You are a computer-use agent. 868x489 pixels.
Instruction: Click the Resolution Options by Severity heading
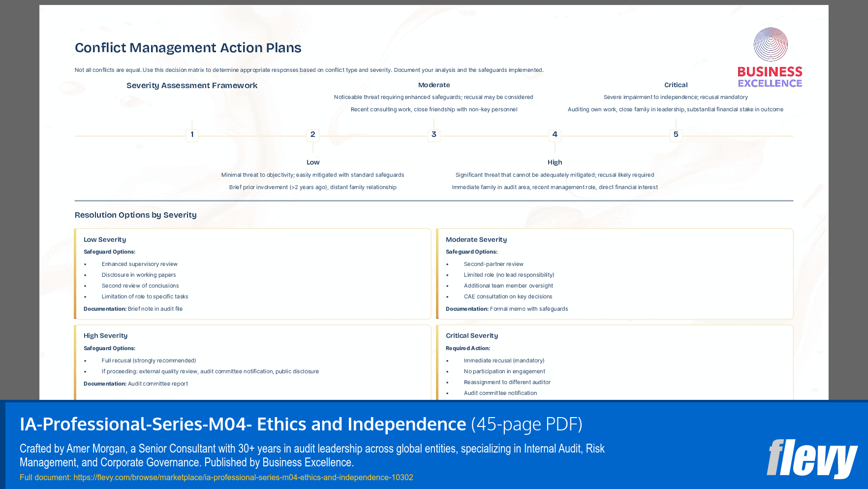(x=135, y=215)
